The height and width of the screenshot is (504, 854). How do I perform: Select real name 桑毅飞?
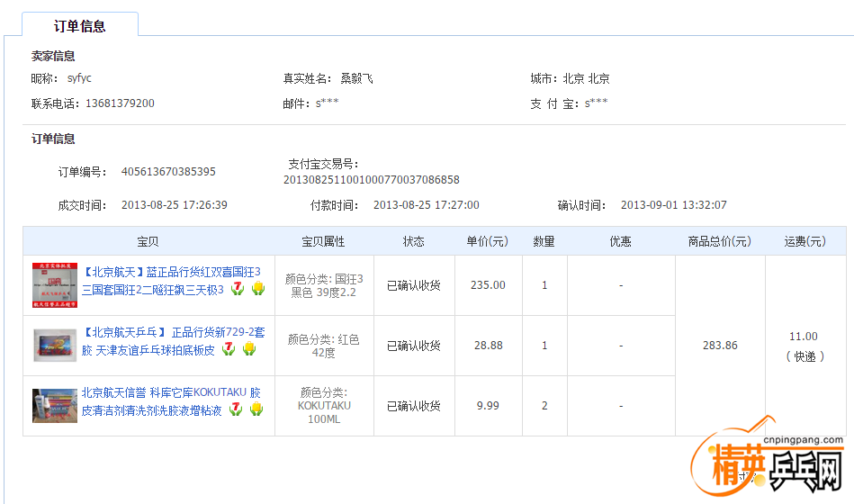click(356, 78)
